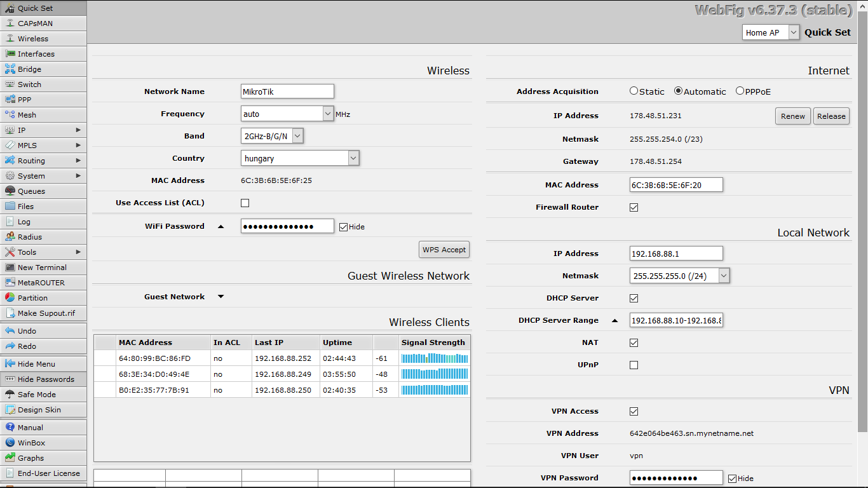Image resolution: width=868 pixels, height=488 pixels.
Task: Launch New Terminal from its icon
Action: [10, 268]
